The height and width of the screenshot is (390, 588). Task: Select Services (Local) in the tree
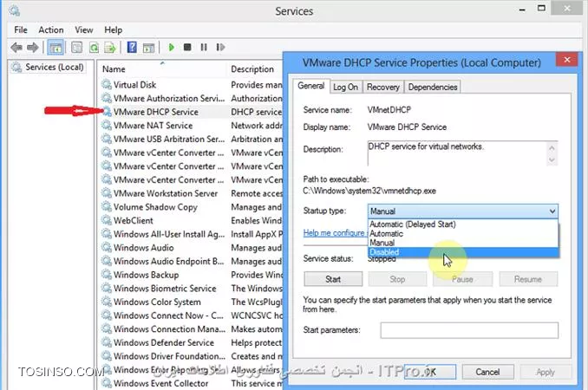[x=48, y=67]
